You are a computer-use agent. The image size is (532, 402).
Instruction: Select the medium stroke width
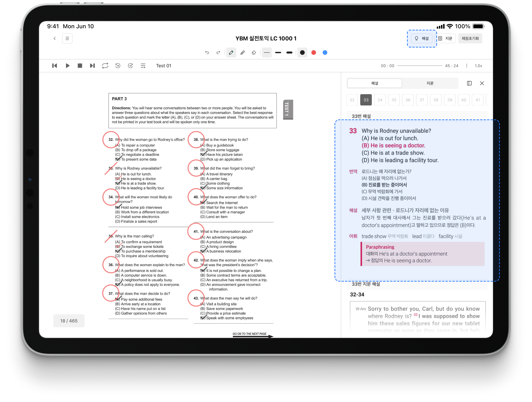(x=278, y=53)
